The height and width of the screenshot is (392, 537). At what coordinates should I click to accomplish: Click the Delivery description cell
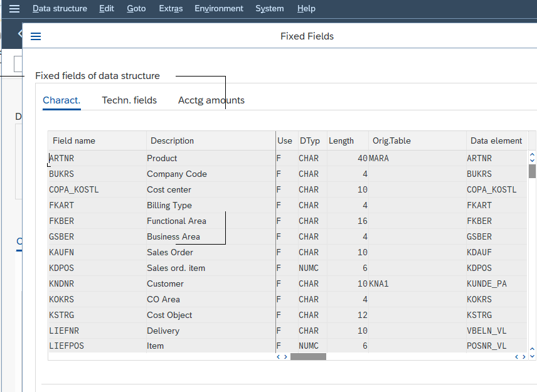click(x=211, y=331)
